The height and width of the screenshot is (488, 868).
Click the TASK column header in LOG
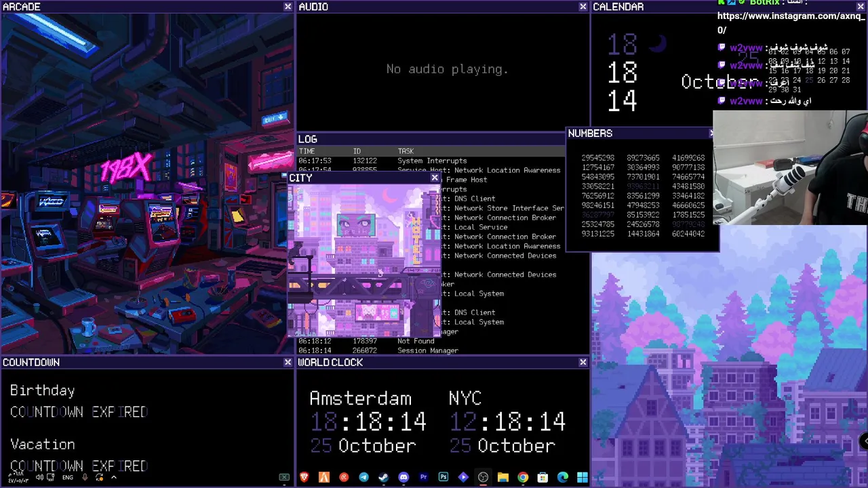pyautogui.click(x=406, y=151)
